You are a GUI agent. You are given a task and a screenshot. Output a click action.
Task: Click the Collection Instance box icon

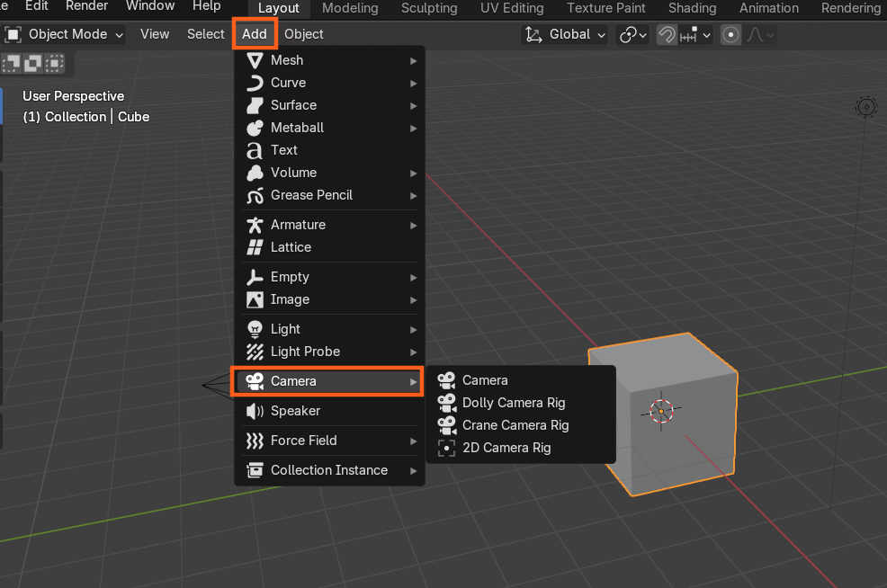coord(255,470)
